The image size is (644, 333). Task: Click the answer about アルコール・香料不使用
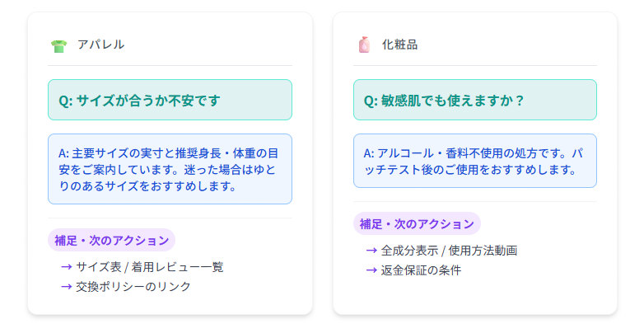[x=475, y=161]
